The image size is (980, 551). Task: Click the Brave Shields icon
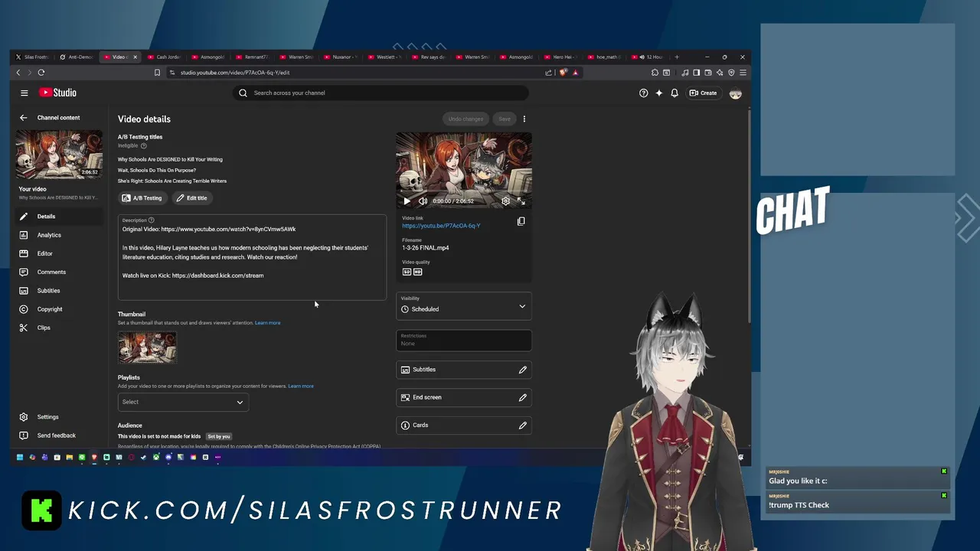point(563,73)
